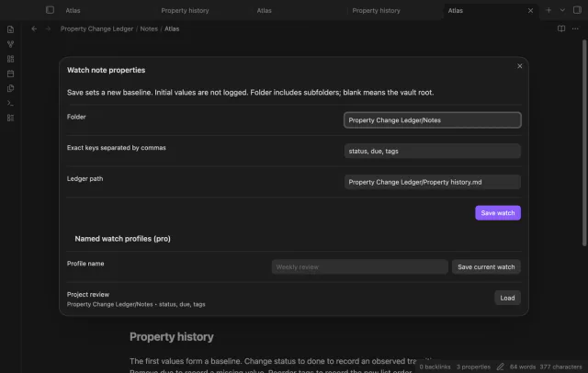
Task: Click the Project review profile name
Action: click(88, 294)
